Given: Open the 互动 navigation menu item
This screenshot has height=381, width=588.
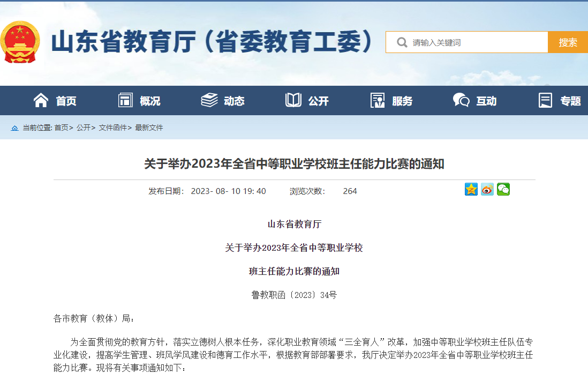Looking at the screenshot, I should pyautogui.click(x=486, y=101).
